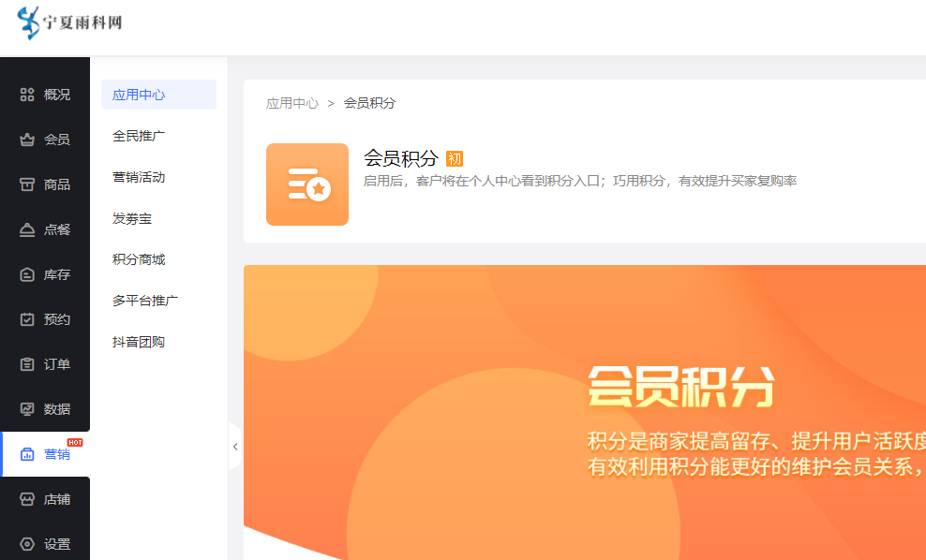Click the 点餐 serving dish icon
Image resolution: width=926 pixels, height=560 pixels.
click(x=27, y=229)
